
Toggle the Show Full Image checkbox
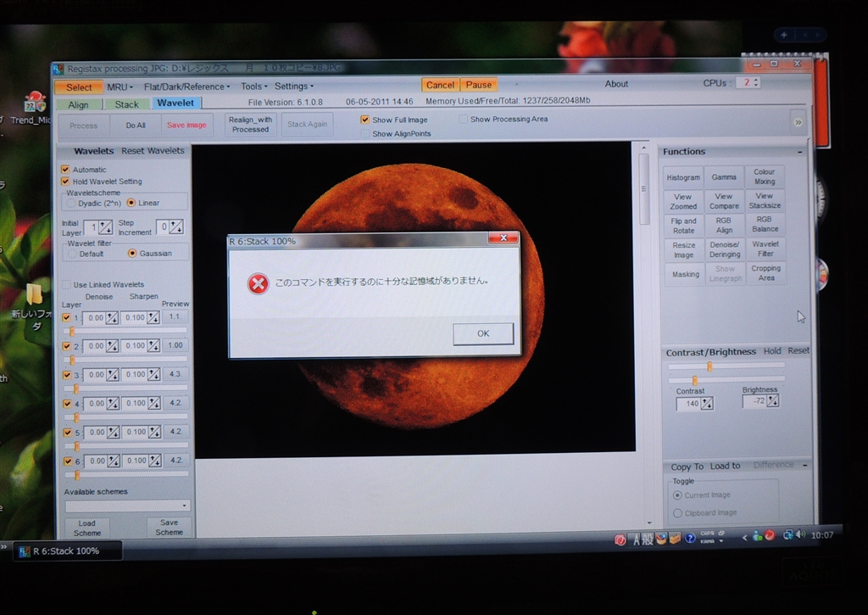tap(364, 120)
